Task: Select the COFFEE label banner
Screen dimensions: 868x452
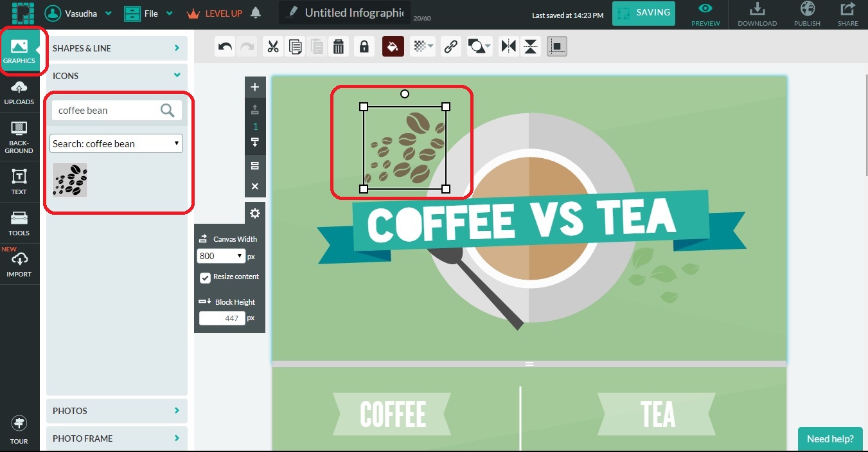Action: pyautogui.click(x=393, y=414)
